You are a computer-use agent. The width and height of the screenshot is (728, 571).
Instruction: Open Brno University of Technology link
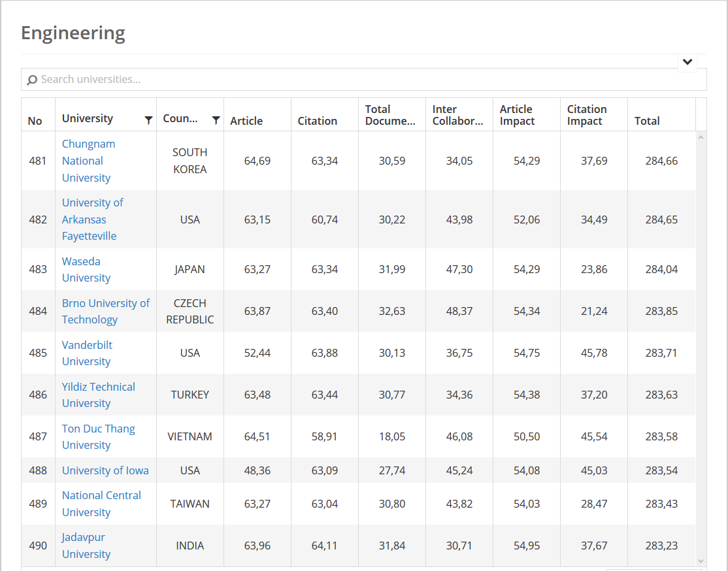106,311
